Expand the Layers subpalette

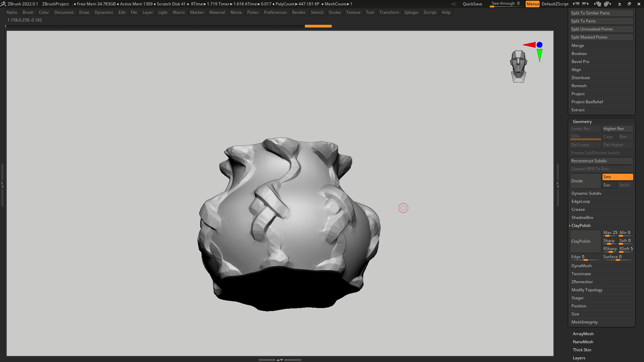579,358
